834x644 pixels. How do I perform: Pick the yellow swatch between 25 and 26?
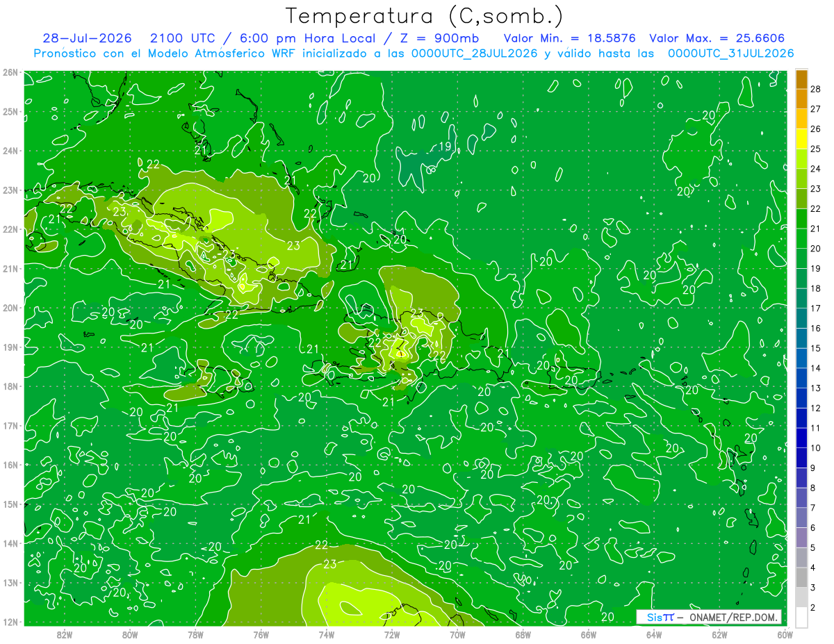[801, 139]
